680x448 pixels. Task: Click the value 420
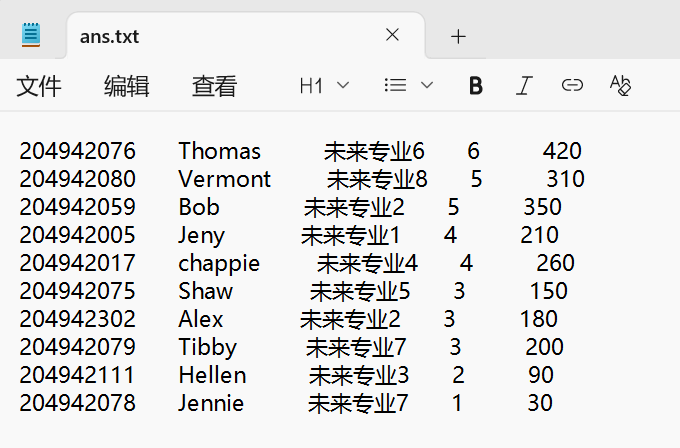pos(562,151)
